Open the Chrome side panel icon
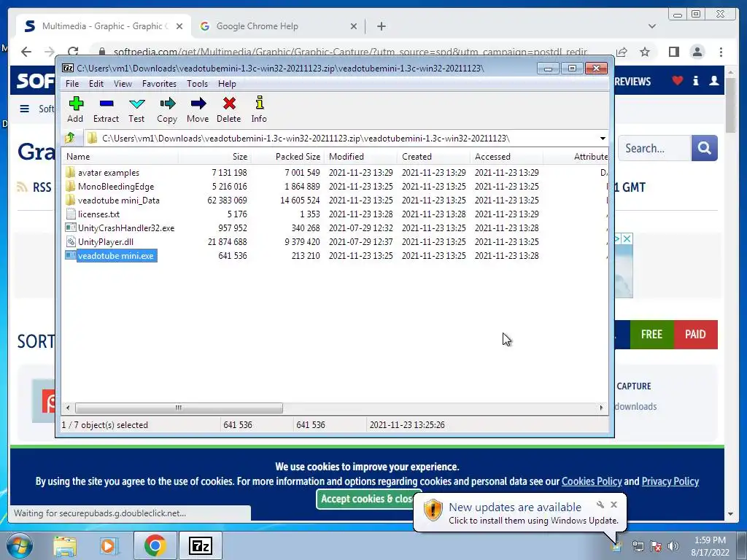 [x=673, y=52]
